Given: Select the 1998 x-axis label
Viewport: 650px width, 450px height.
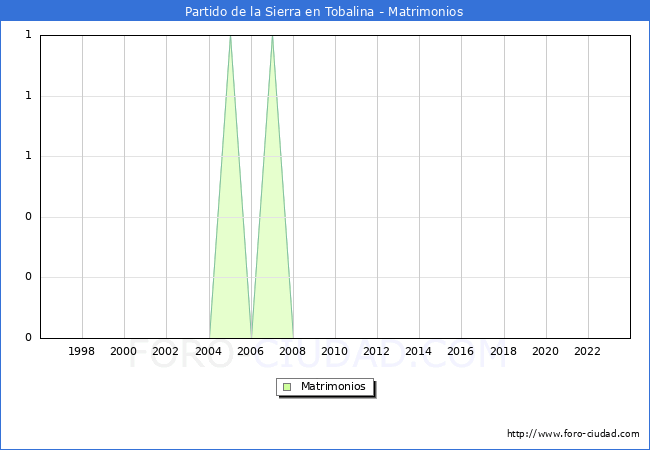Looking at the screenshot, I should pos(82,351).
